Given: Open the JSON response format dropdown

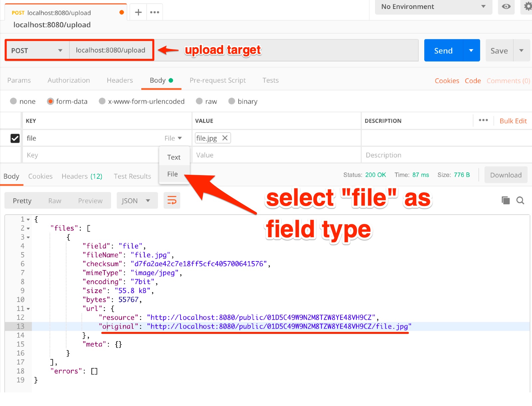Looking at the screenshot, I should click(137, 200).
